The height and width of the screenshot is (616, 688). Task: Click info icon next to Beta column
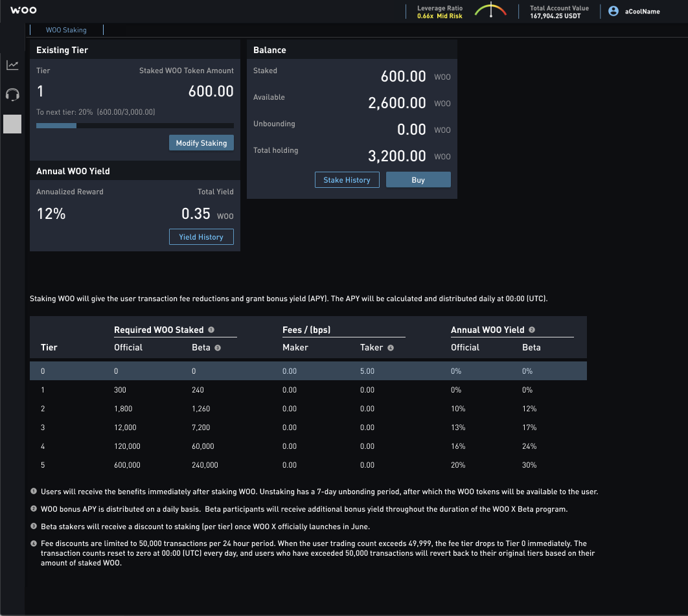(218, 348)
